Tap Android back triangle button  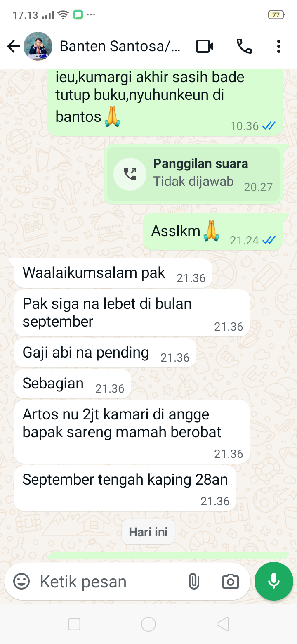223,624
